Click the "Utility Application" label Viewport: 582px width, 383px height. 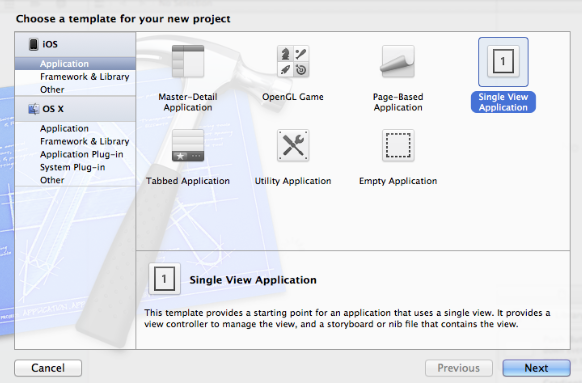(x=293, y=181)
